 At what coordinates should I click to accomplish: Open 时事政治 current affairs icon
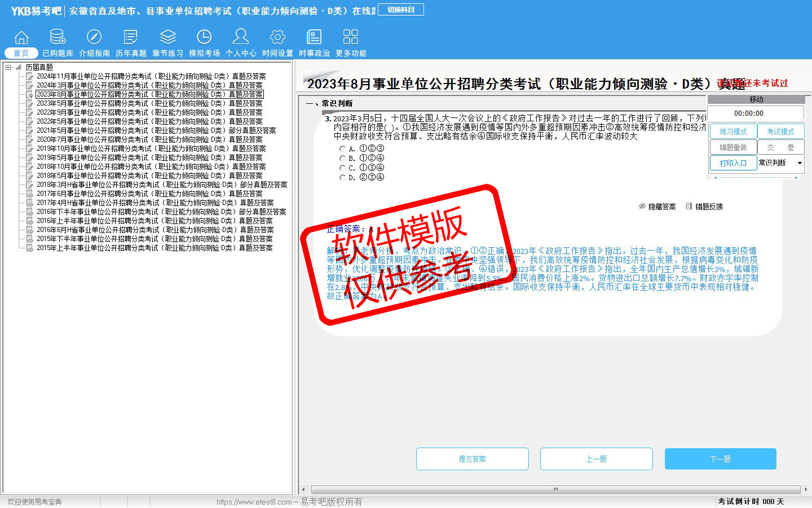click(314, 38)
